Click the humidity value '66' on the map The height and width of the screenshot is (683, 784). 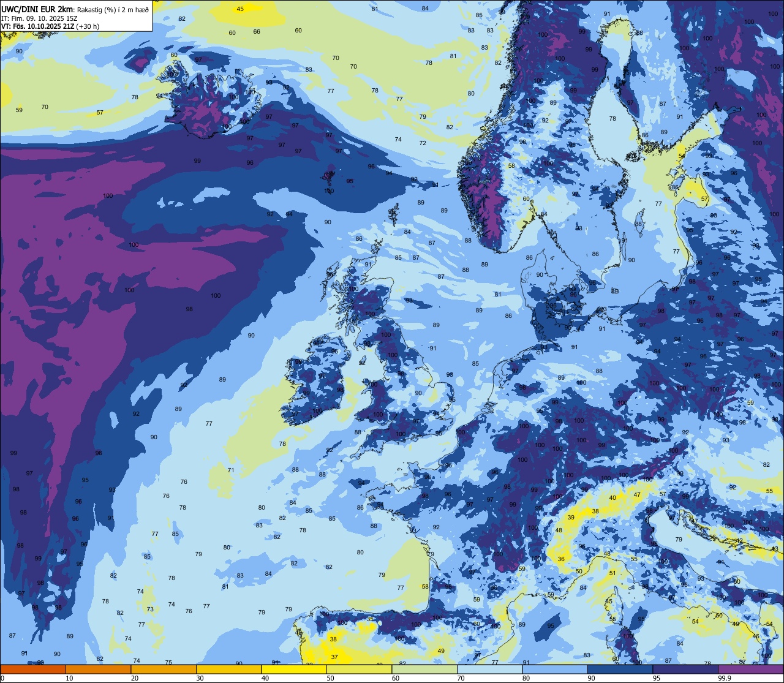point(257,32)
